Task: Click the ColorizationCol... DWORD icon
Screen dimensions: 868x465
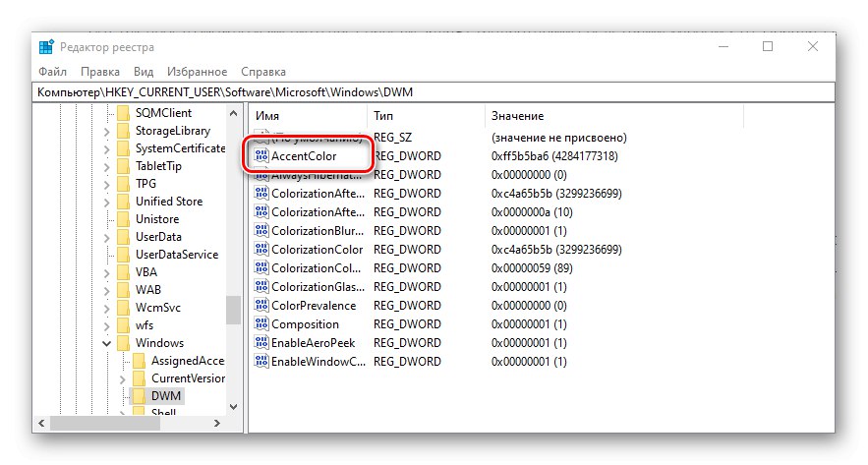Action: (x=261, y=268)
